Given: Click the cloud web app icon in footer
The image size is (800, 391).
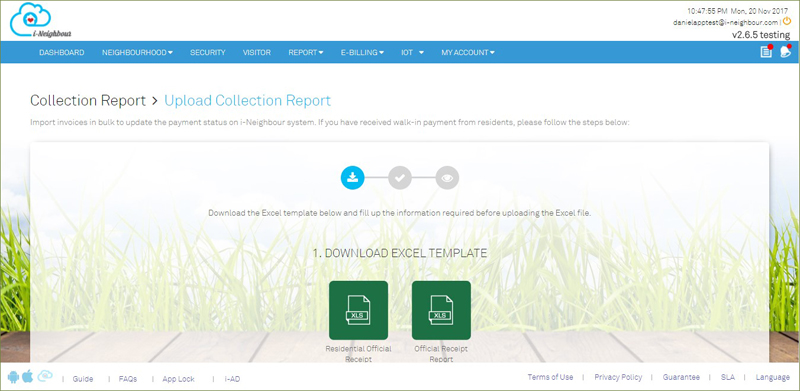Looking at the screenshot, I should point(45,376).
